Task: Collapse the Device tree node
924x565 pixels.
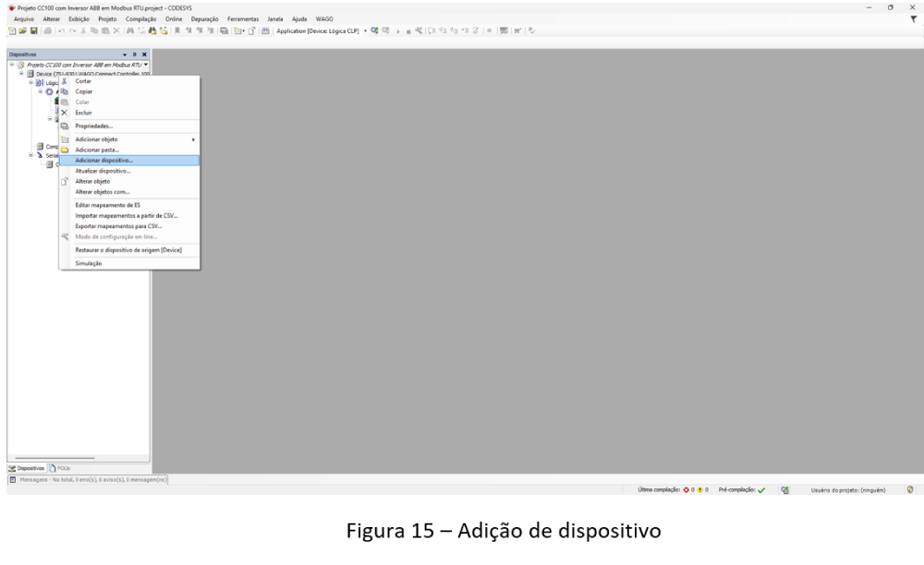Action: [x=21, y=74]
